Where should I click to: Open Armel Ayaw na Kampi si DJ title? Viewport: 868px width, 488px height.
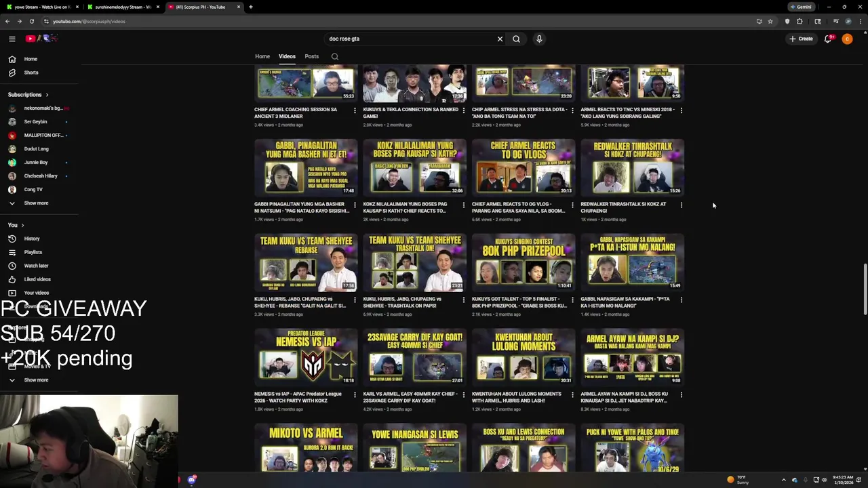(x=624, y=397)
